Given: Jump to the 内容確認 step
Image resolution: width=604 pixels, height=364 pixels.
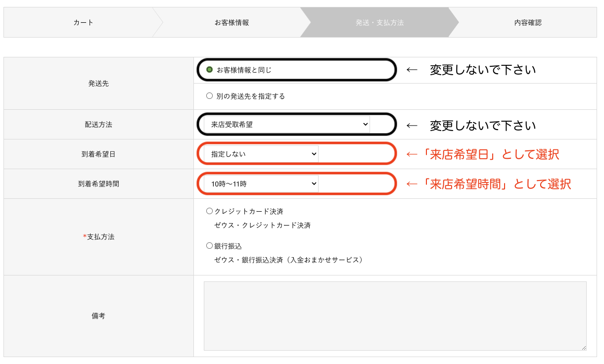Looking at the screenshot, I should (528, 22).
